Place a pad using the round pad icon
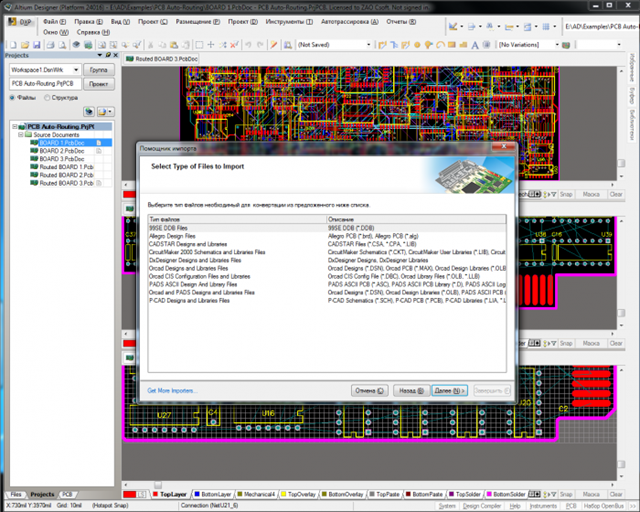640x512 pixels. [417, 45]
